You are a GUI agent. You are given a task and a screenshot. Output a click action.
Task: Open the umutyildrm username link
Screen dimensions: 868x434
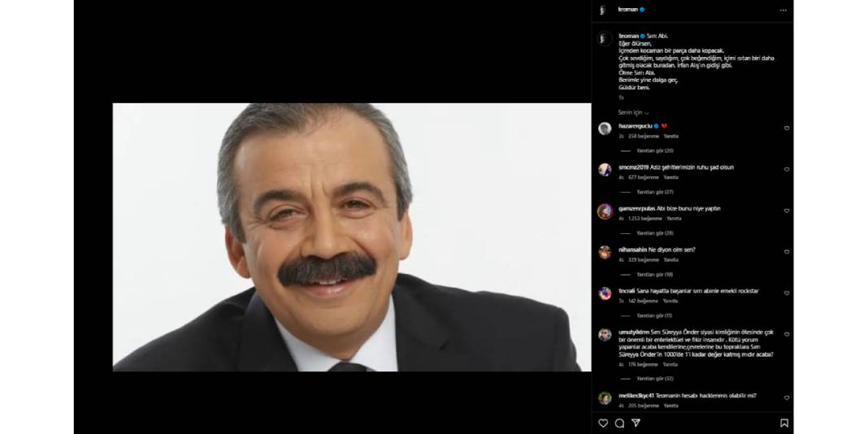pos(633,332)
